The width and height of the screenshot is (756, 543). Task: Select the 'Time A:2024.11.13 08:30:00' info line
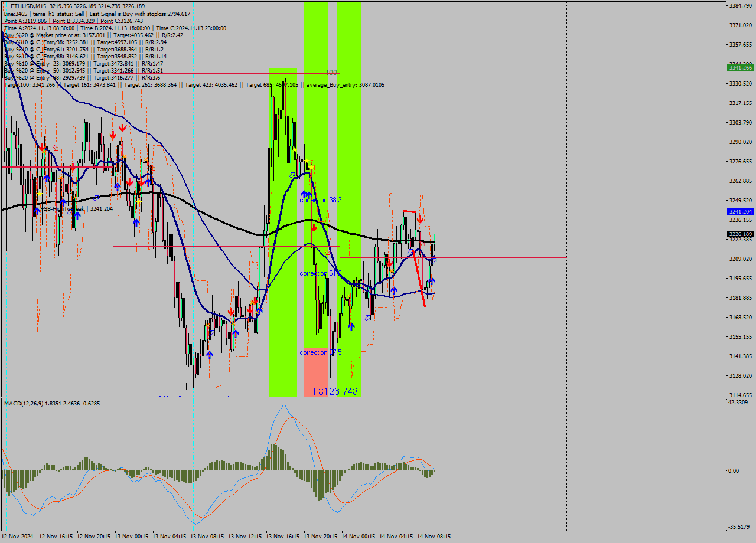115,28
